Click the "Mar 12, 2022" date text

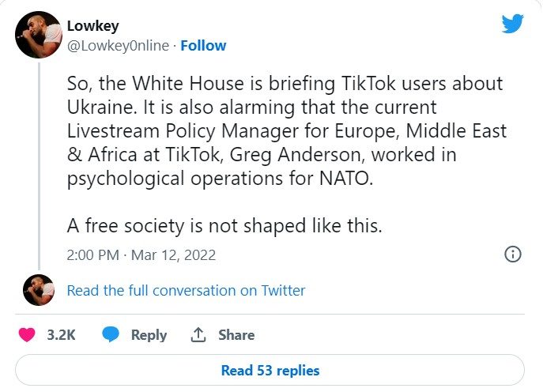[x=172, y=254]
